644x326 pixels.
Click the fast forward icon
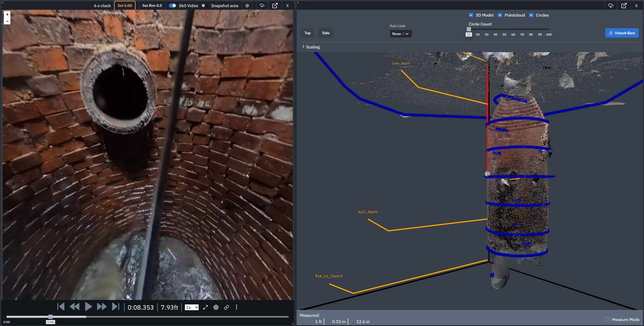click(102, 307)
